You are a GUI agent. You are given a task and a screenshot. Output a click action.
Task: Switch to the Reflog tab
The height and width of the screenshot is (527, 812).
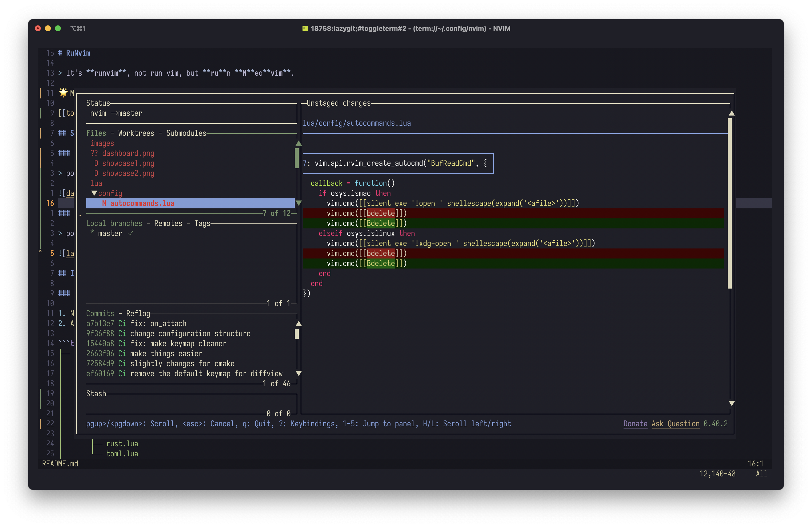point(138,314)
